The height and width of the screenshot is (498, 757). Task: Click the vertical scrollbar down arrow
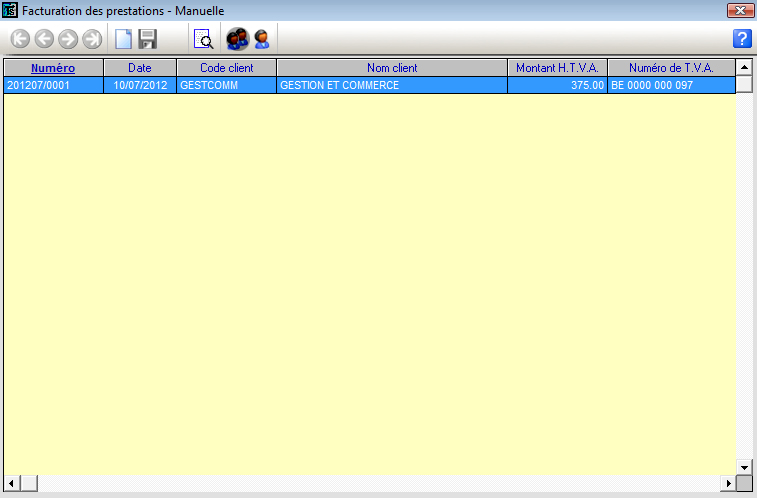pyautogui.click(x=744, y=467)
